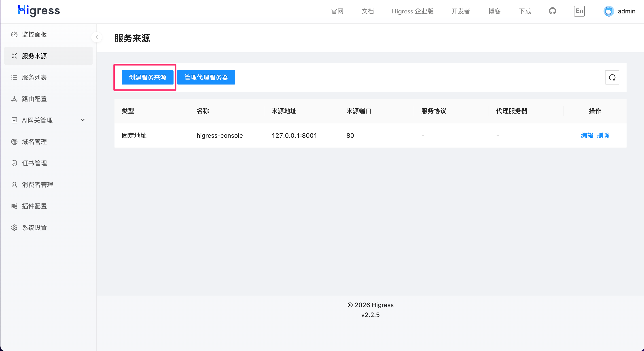Click the AI网关管理 sidebar icon
Image resolution: width=644 pixels, height=351 pixels.
click(x=14, y=120)
